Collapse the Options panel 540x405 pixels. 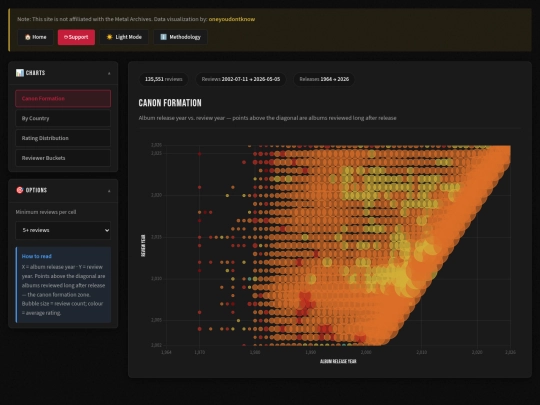pyautogui.click(x=109, y=191)
